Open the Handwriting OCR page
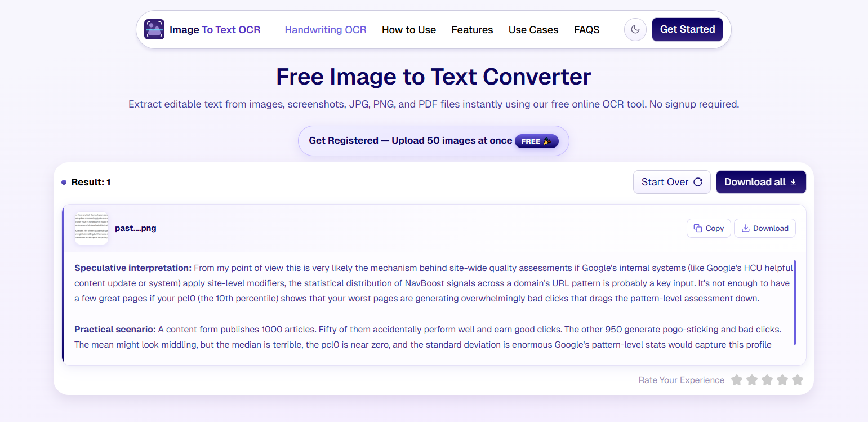The width and height of the screenshot is (868, 422). pos(326,30)
